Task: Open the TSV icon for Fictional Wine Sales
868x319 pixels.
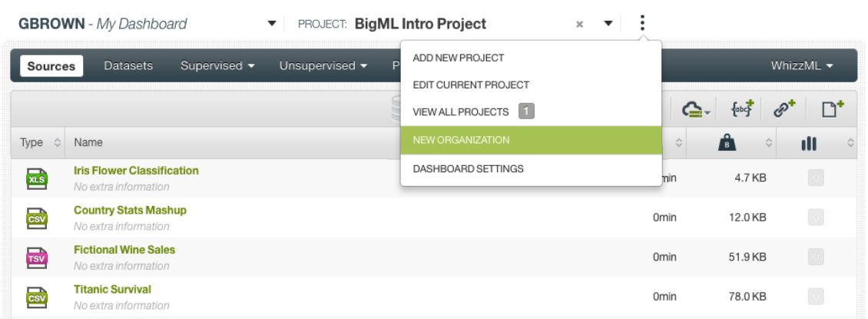Action: pyautogui.click(x=37, y=258)
